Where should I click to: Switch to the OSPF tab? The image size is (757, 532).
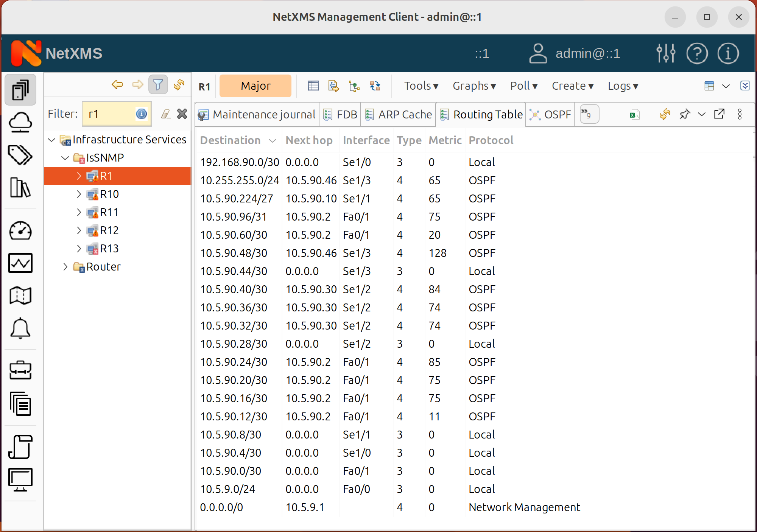pos(550,114)
